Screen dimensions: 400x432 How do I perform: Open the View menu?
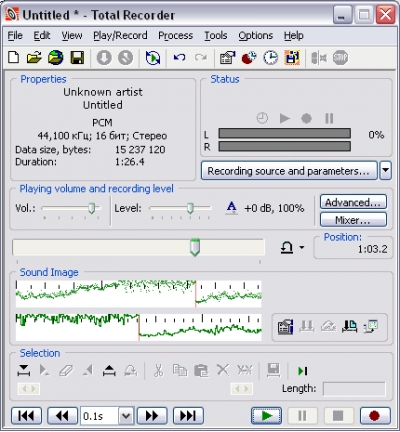72,35
